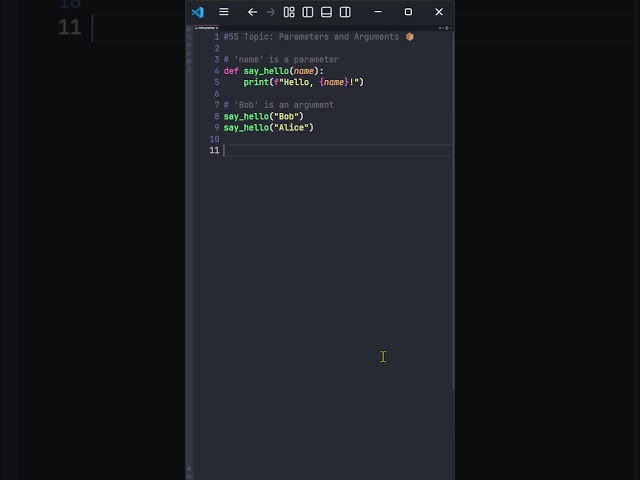Click the VS Code logo icon
Image resolution: width=640 pixels, height=480 pixels.
click(x=198, y=12)
